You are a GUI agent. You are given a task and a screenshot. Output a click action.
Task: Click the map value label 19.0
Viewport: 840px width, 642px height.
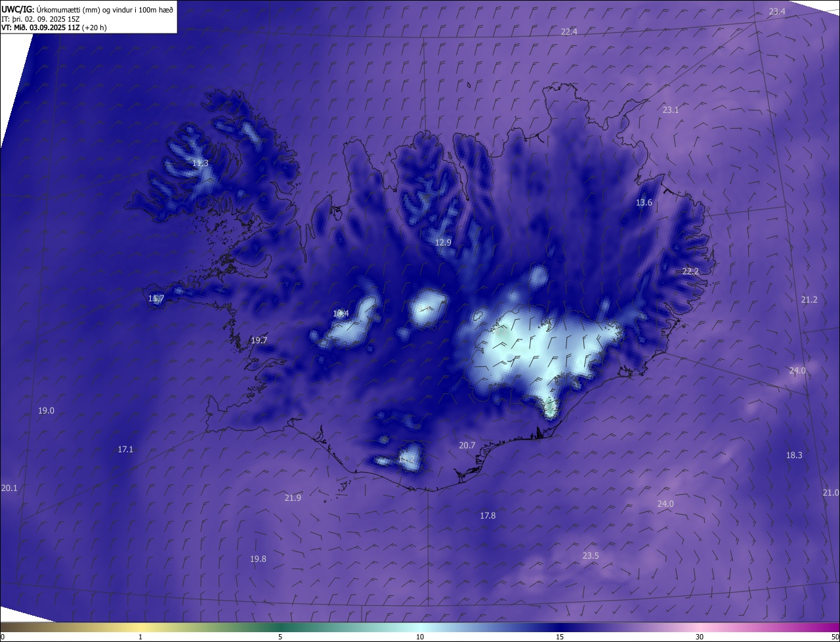point(46,410)
